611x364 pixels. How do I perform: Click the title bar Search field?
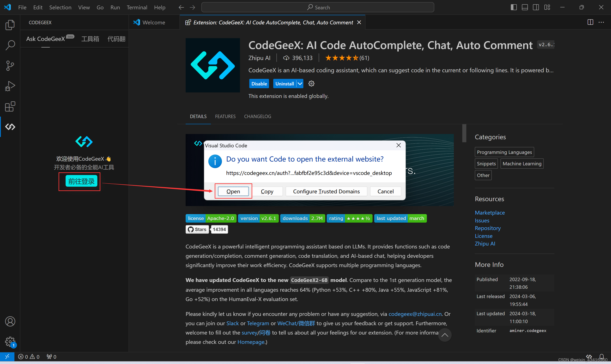coord(318,7)
